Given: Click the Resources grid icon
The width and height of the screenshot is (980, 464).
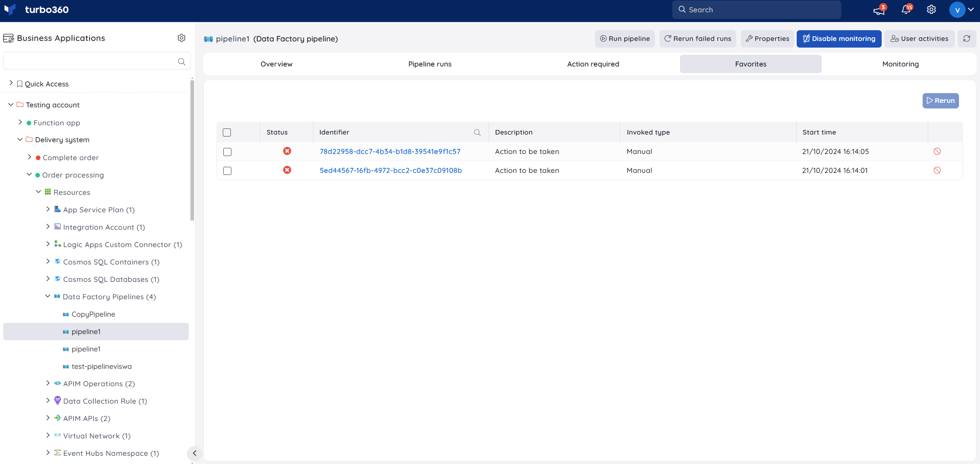Looking at the screenshot, I should (48, 192).
